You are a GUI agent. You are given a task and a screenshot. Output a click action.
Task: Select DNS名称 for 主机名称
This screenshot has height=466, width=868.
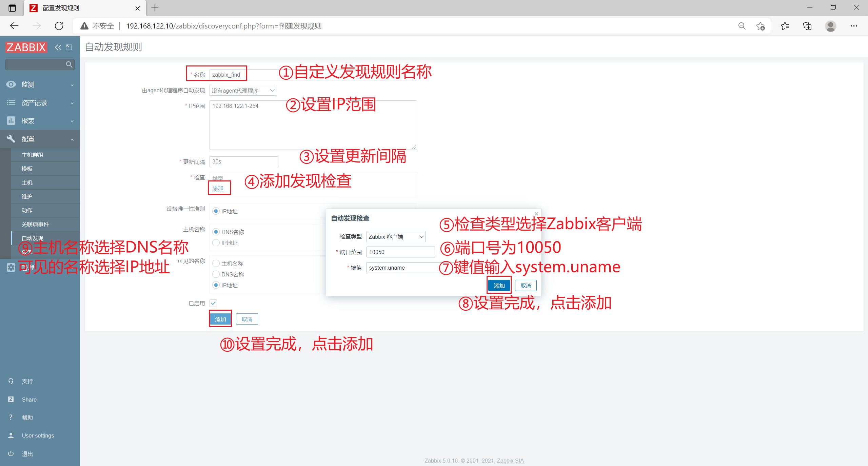click(216, 232)
